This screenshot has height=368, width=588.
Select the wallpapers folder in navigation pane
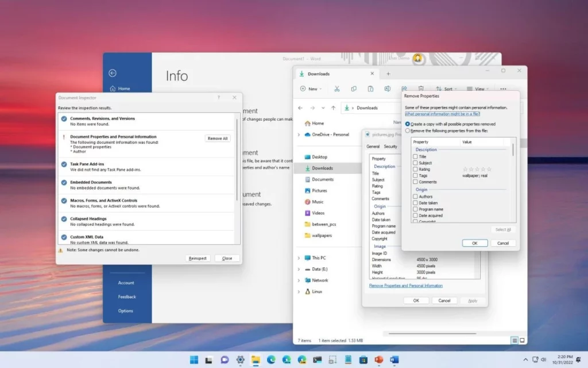(x=322, y=235)
